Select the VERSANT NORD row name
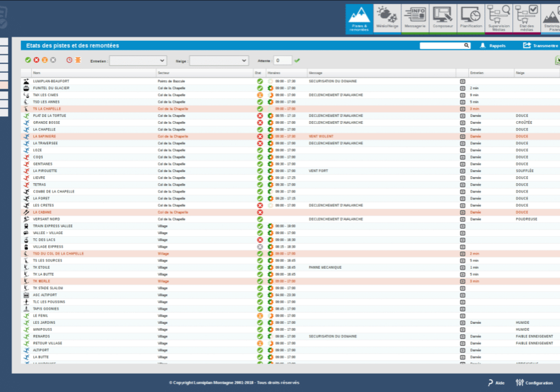Image resolution: width=560 pixels, height=392 pixels. [46, 219]
